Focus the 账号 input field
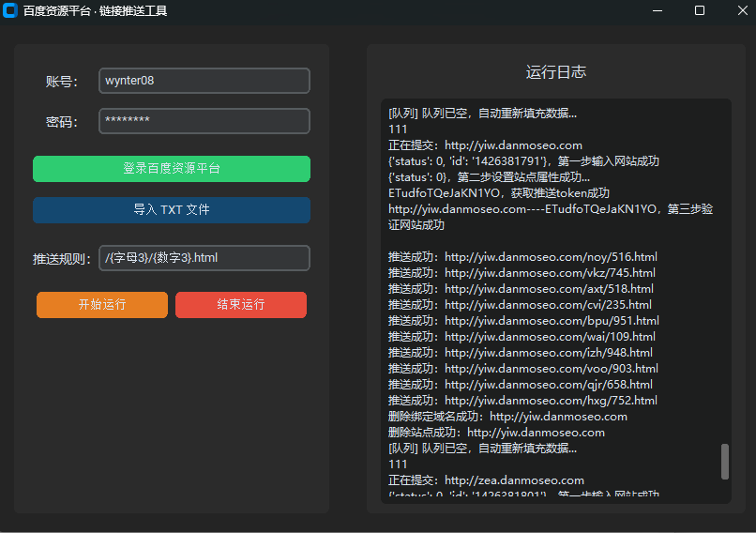Screen dimensions: 756x533 click(204, 81)
